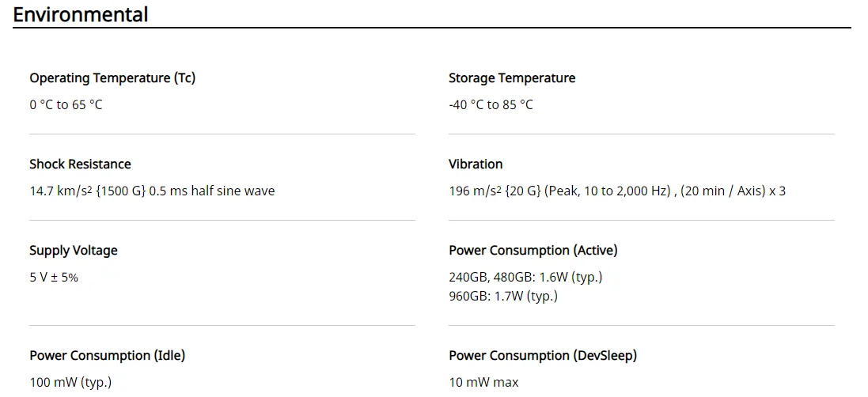Select the -40 °C to 85 °C value
868x397 pixels.
tap(491, 104)
